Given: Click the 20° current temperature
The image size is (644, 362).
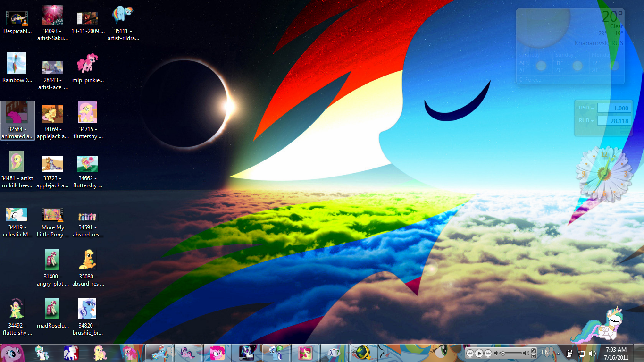Looking at the screenshot, I should click(612, 17).
